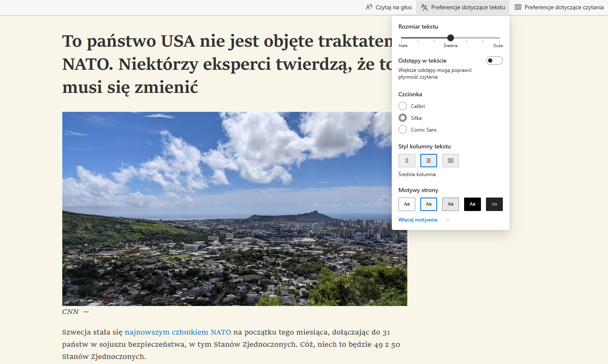
Task: Click the Read Aloud speaker icon
Action: coord(369,7)
